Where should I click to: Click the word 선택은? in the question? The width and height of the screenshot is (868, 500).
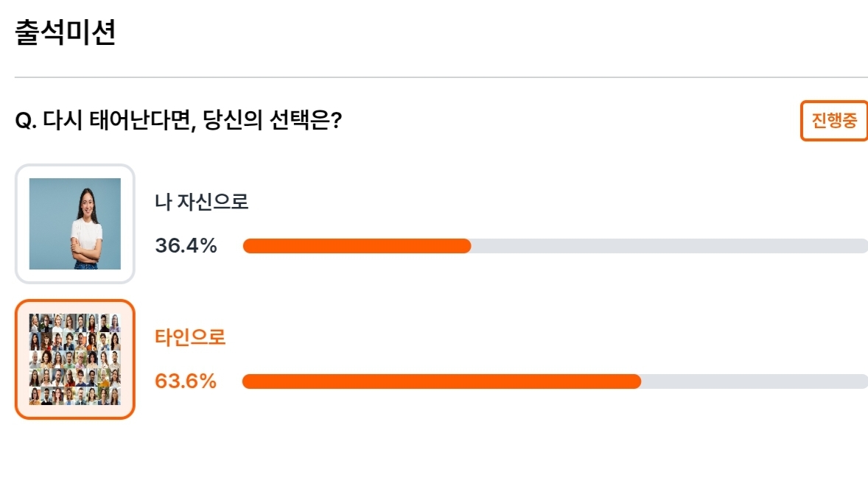(306, 120)
